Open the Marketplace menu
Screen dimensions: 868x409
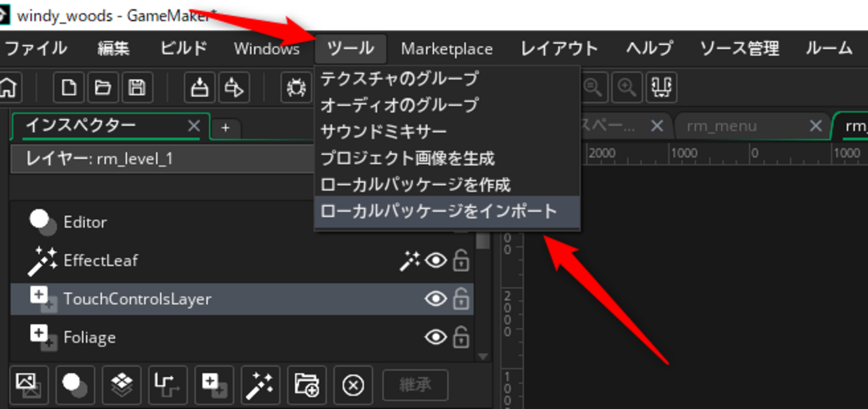click(x=446, y=48)
